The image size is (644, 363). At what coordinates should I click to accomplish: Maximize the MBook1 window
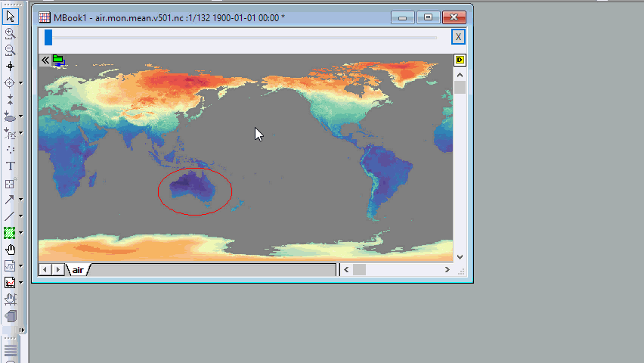point(429,17)
